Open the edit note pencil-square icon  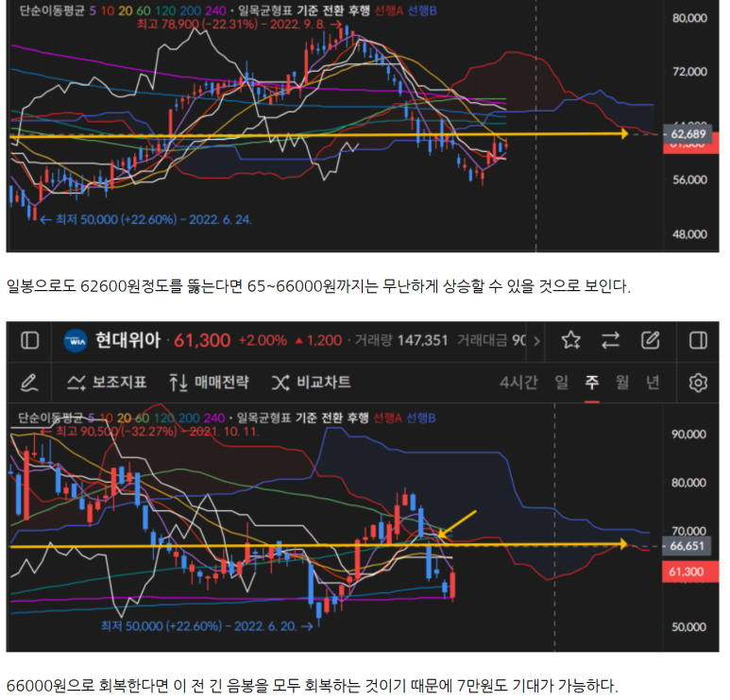click(x=651, y=340)
